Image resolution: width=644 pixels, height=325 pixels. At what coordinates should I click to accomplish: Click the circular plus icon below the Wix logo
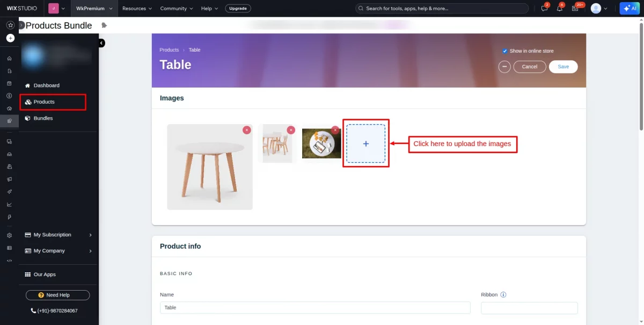coord(10,38)
